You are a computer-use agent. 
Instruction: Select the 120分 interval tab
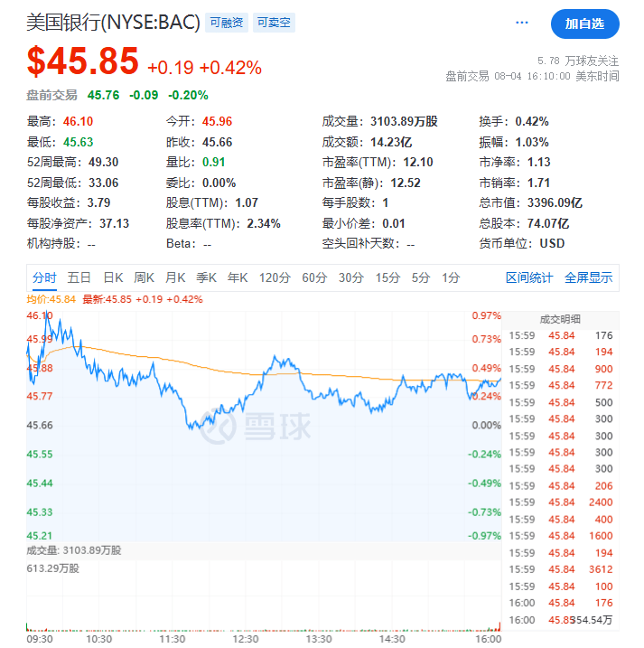point(275,277)
